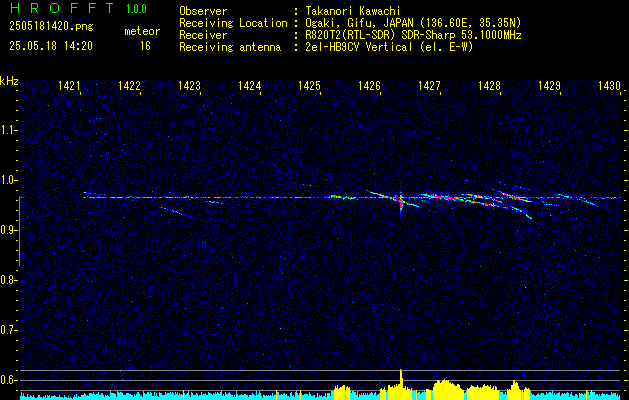Click the 1430 time axis marker
This screenshot has height=400, width=629.
point(609,86)
